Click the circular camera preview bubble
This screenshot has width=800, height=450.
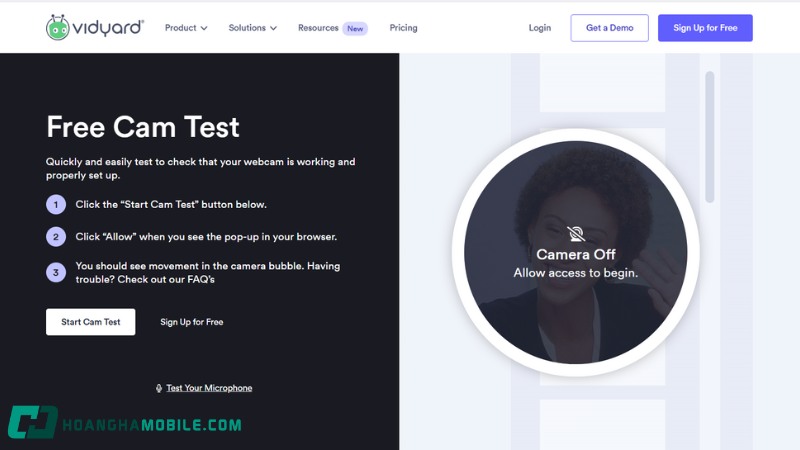(576, 300)
